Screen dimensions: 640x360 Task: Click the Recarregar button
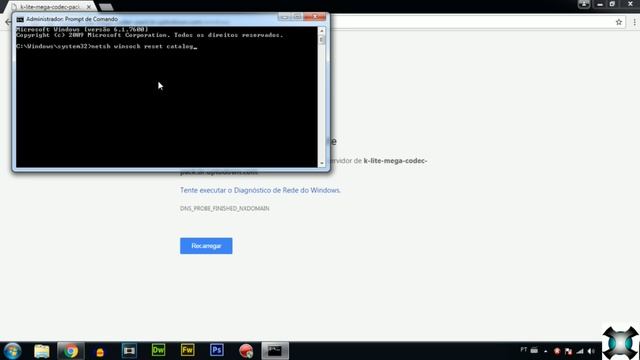[206, 246]
